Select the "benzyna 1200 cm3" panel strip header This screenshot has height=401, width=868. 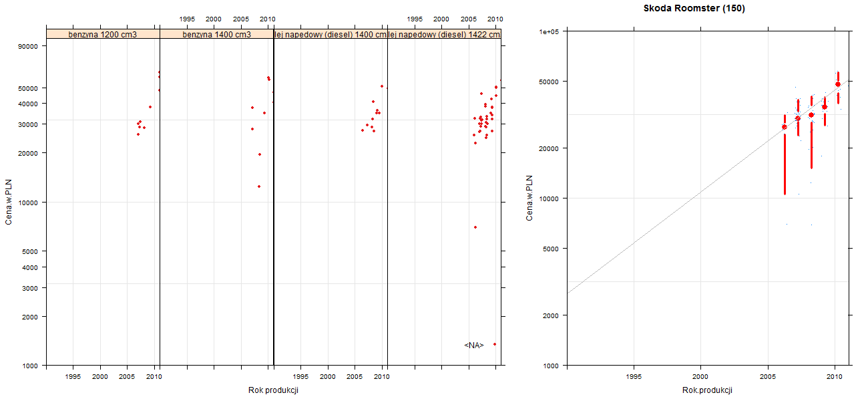[103, 34]
